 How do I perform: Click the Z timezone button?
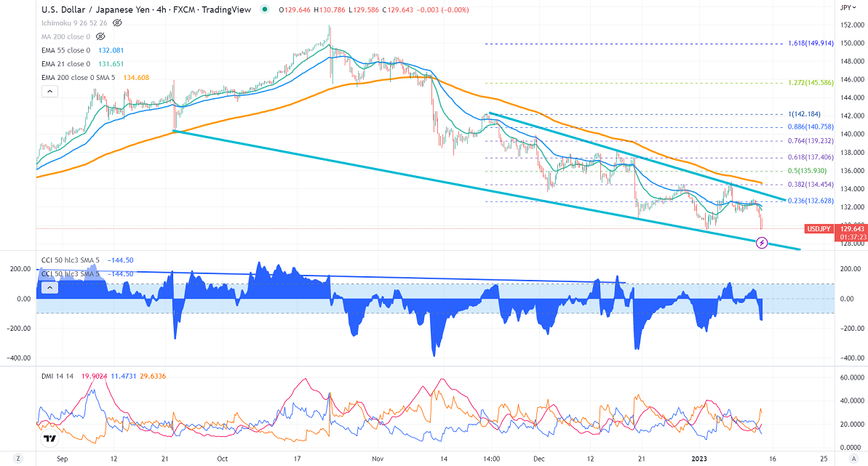(17, 459)
